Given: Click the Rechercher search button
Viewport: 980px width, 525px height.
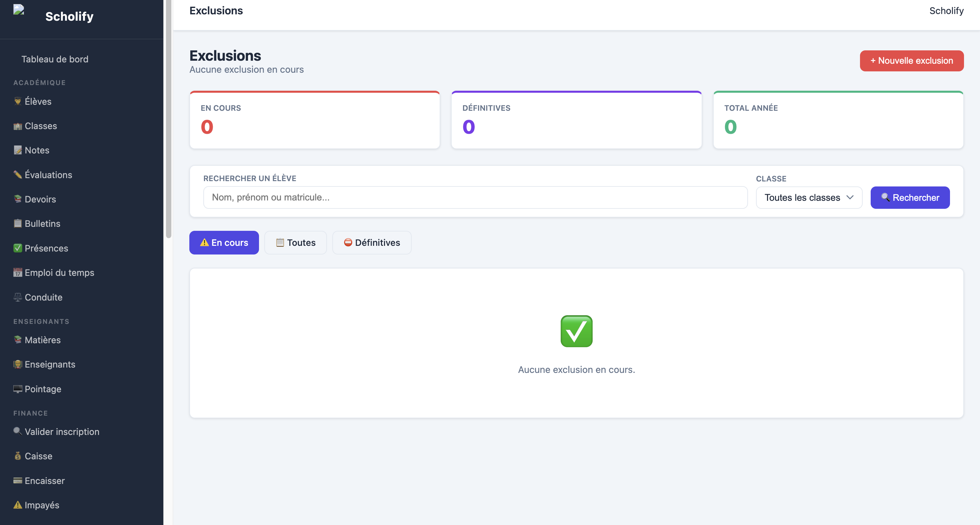Looking at the screenshot, I should (x=910, y=197).
